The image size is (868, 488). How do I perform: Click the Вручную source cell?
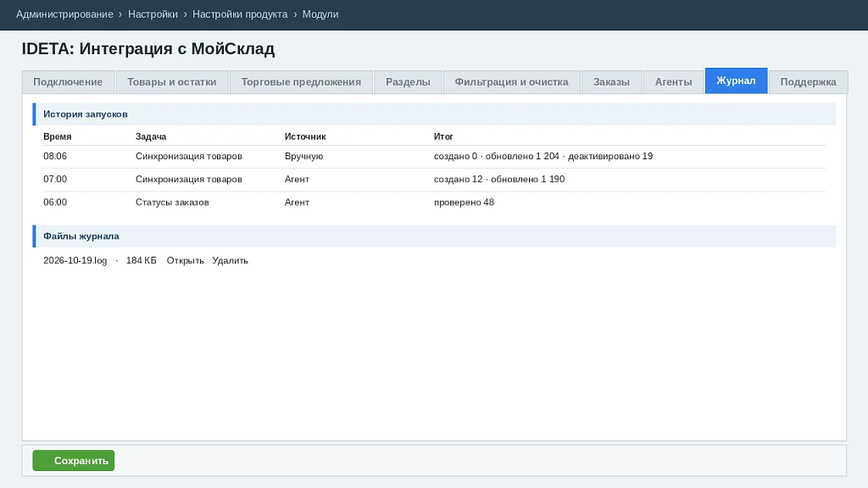coord(304,156)
